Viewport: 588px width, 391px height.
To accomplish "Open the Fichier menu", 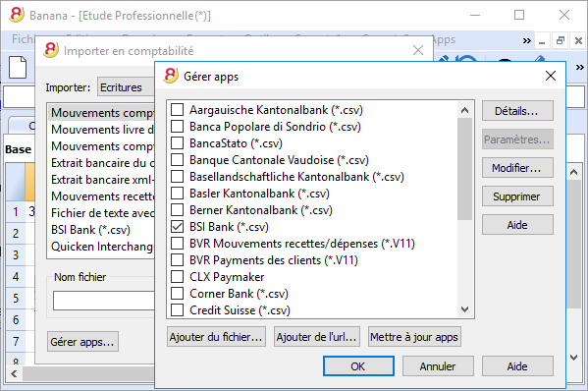I will [x=23, y=39].
